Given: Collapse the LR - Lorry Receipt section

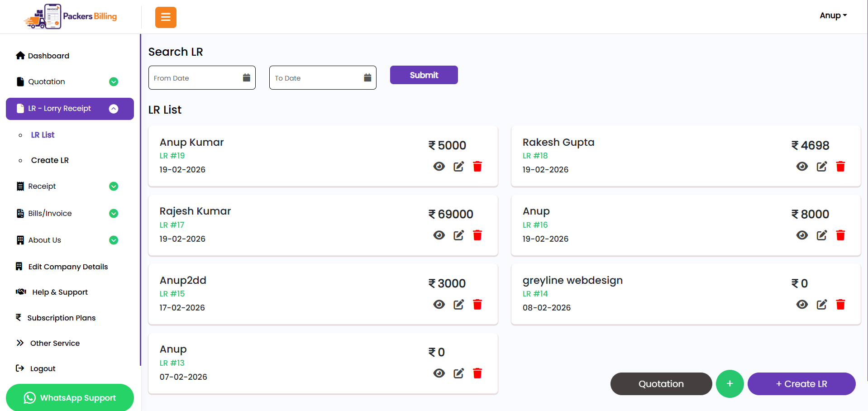Looking at the screenshot, I should [113, 109].
